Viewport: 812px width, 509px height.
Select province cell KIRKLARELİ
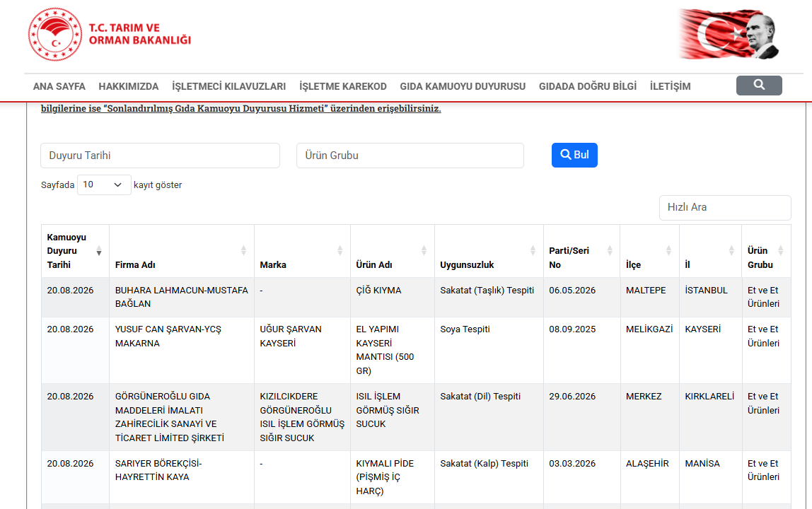tap(710, 417)
